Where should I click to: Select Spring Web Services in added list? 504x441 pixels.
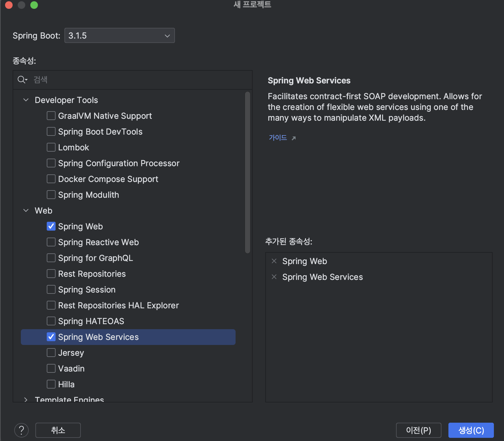[322, 277]
